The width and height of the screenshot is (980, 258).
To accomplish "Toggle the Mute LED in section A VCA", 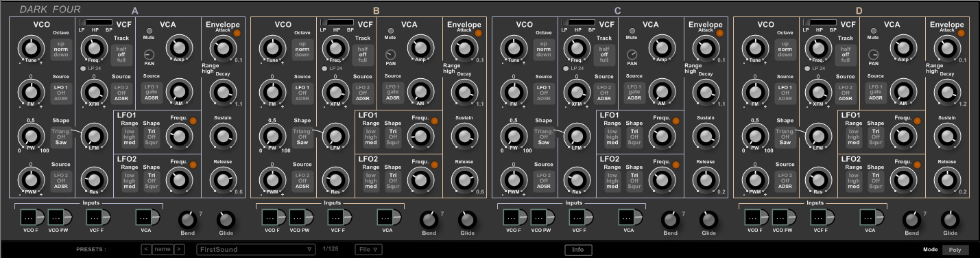I will tap(149, 31).
